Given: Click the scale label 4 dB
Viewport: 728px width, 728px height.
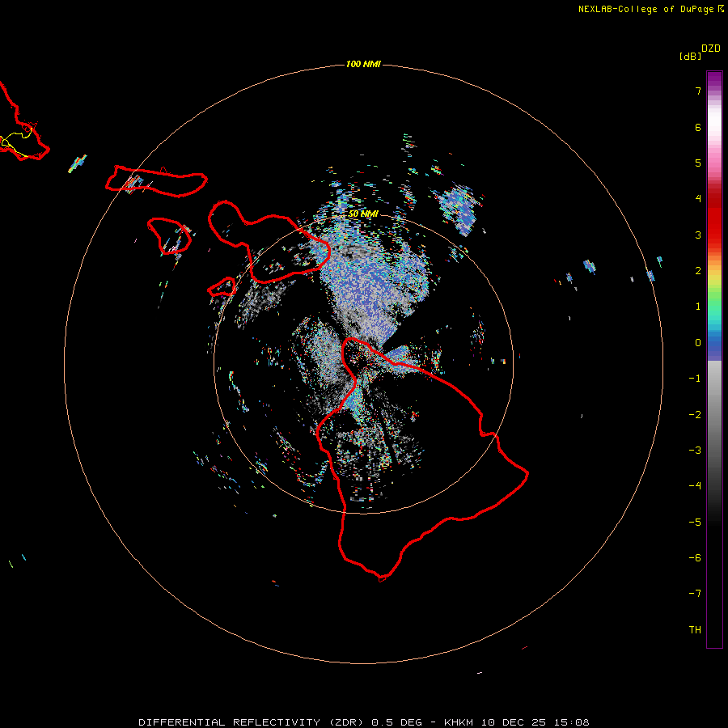Looking at the screenshot, I should coord(698,199).
